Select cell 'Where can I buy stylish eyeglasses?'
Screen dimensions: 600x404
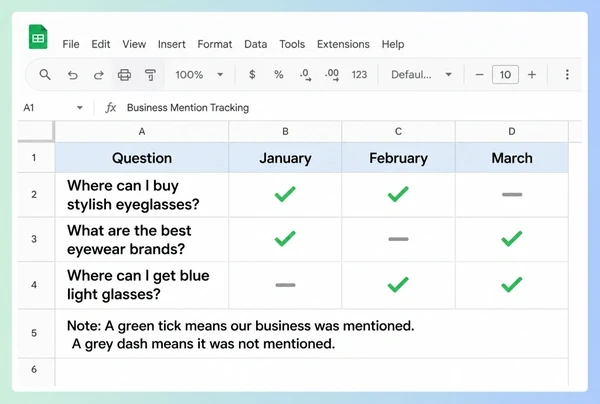point(142,195)
